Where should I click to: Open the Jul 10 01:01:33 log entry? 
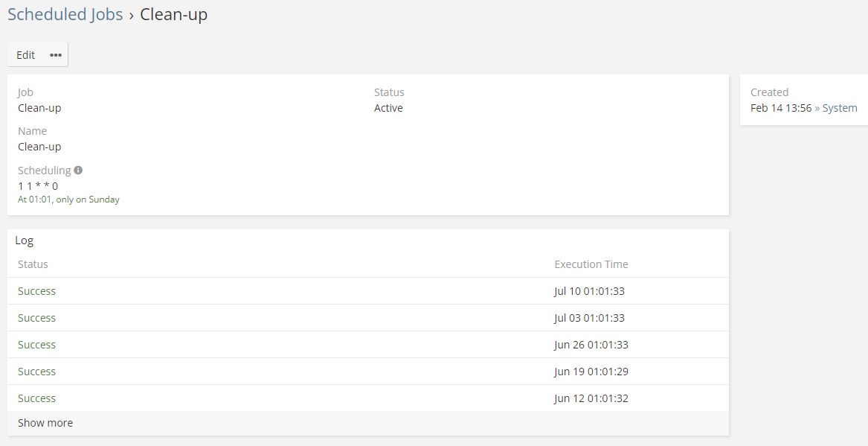(x=589, y=291)
